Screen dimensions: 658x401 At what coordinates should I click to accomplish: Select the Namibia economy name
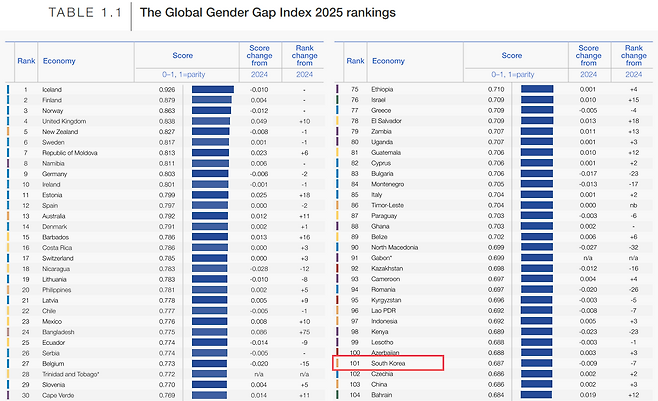53,163
